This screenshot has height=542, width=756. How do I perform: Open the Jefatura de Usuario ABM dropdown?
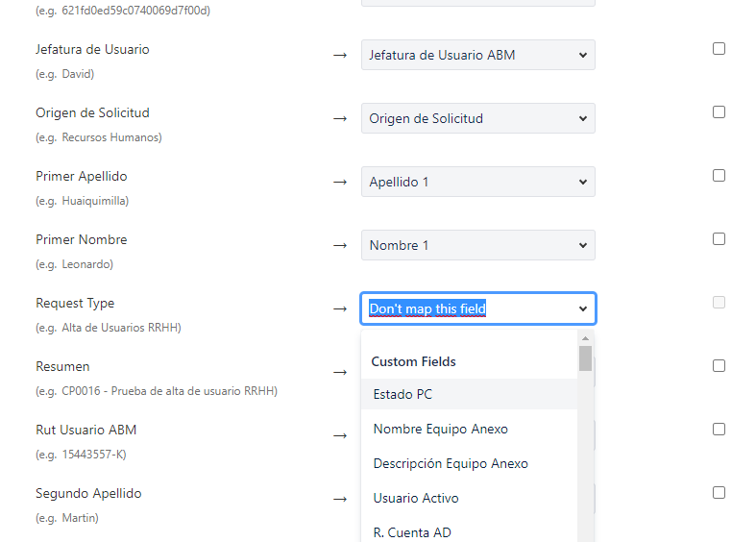click(x=477, y=55)
